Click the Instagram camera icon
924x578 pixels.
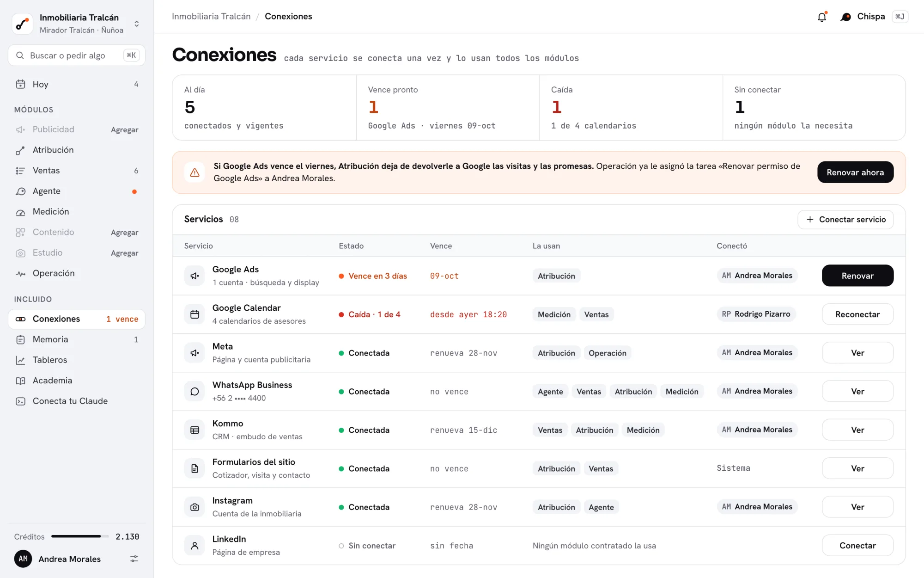click(x=195, y=507)
